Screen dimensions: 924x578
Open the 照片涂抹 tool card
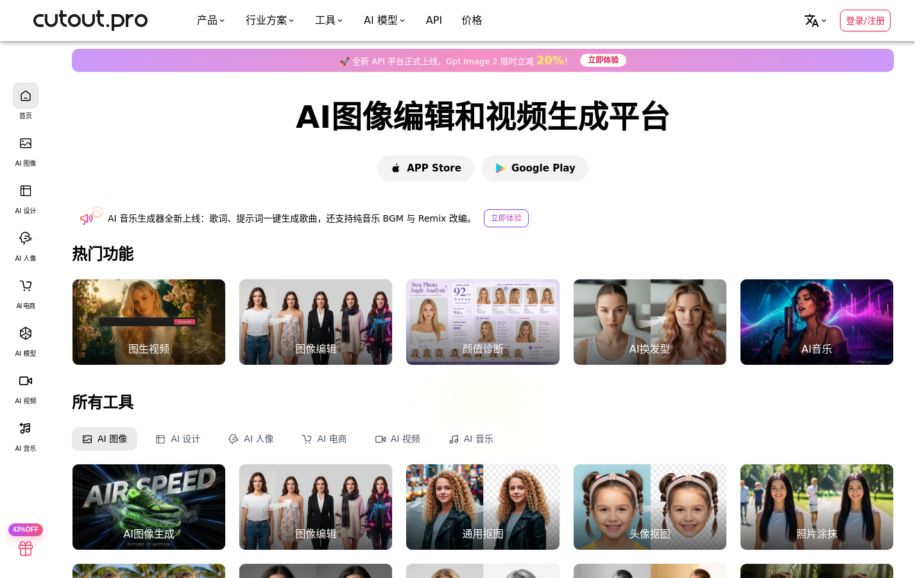[x=817, y=507]
